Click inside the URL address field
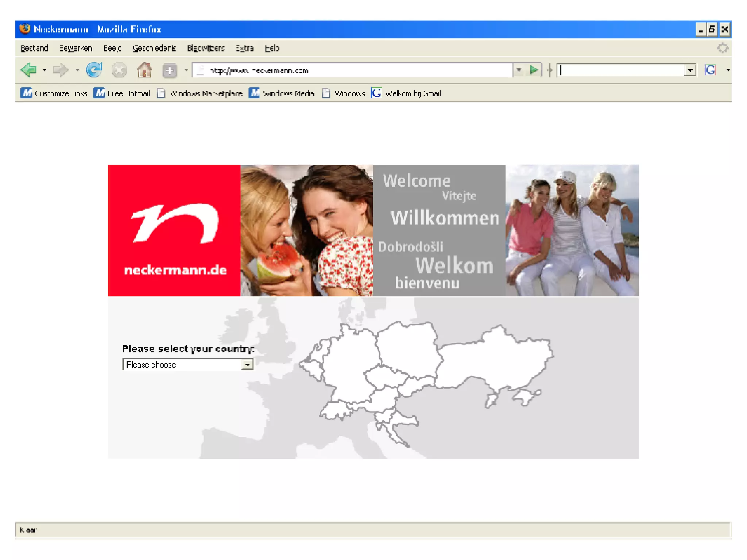 350,70
